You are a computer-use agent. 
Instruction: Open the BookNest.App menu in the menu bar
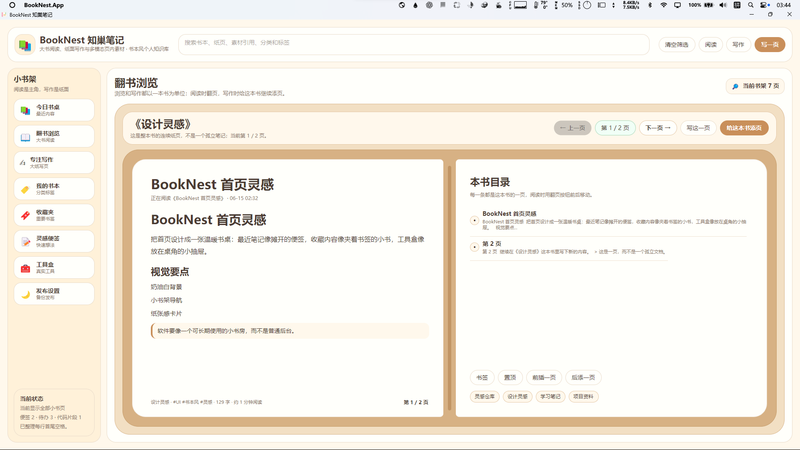[x=44, y=5]
